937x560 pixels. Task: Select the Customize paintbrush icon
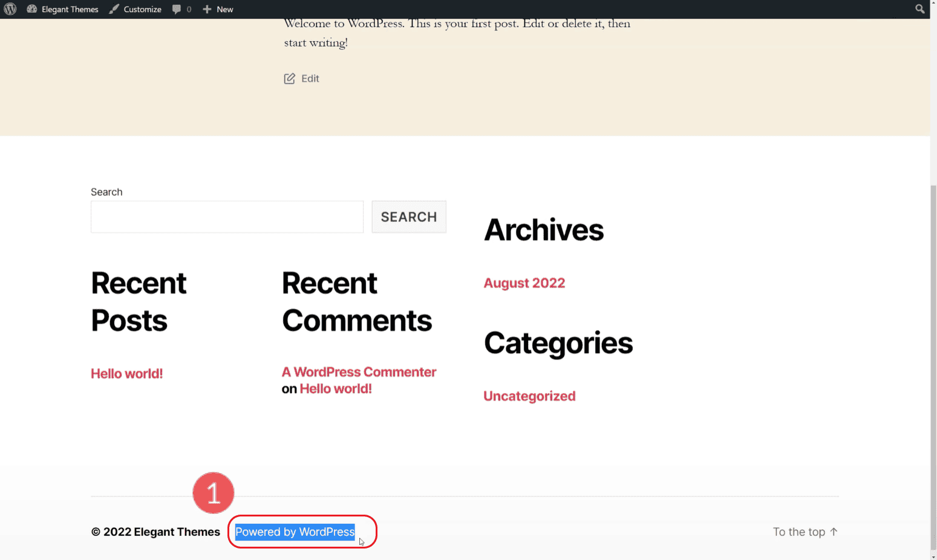click(114, 9)
